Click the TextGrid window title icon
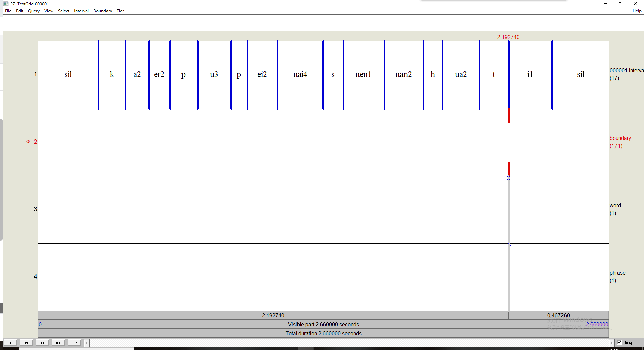Screen dimensions: 644x350 (6, 4)
